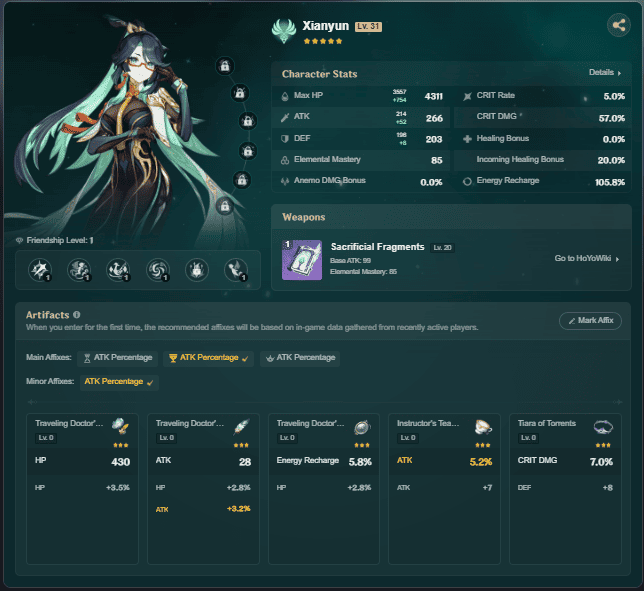Click the Healing Bonus plus icon
Image resolution: width=644 pixels, height=591 pixels.
467,139
